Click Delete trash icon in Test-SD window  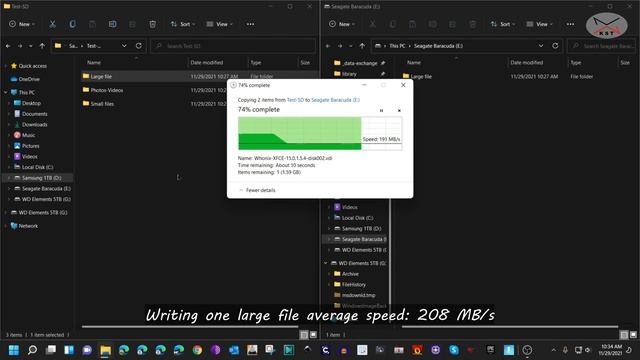coord(152,24)
